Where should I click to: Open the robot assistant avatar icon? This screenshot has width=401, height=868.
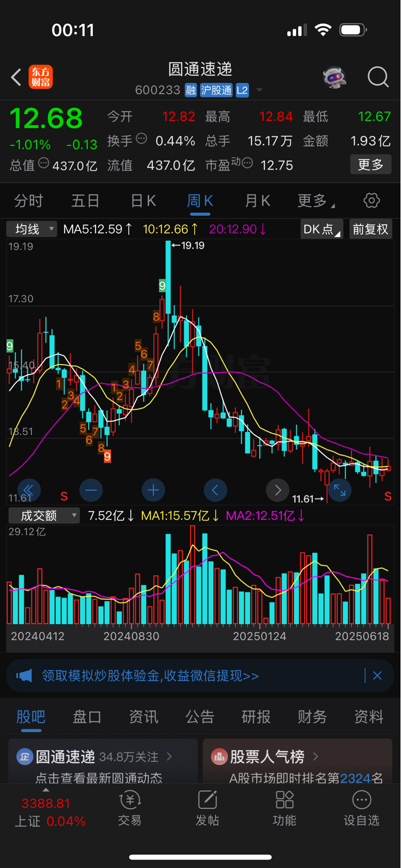[x=334, y=77]
